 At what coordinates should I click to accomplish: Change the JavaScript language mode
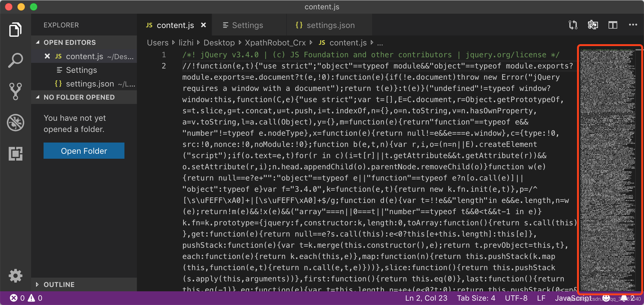point(573,298)
